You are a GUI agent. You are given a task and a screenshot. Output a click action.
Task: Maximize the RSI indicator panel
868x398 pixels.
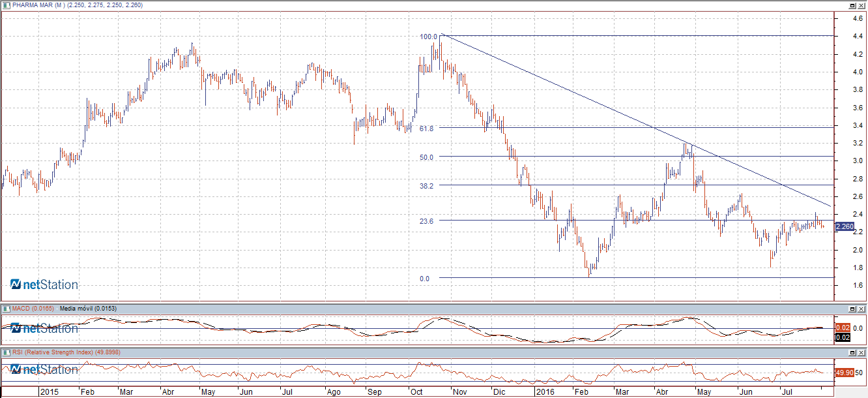(852, 352)
